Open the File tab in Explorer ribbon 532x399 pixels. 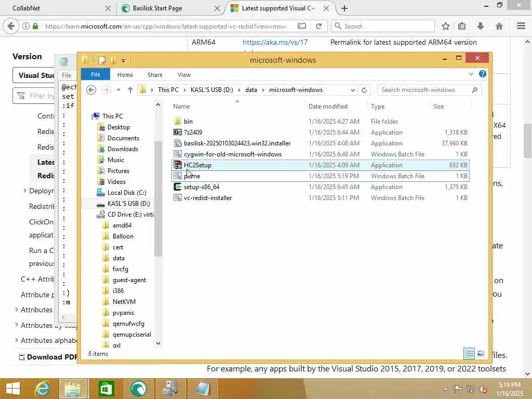(96, 74)
